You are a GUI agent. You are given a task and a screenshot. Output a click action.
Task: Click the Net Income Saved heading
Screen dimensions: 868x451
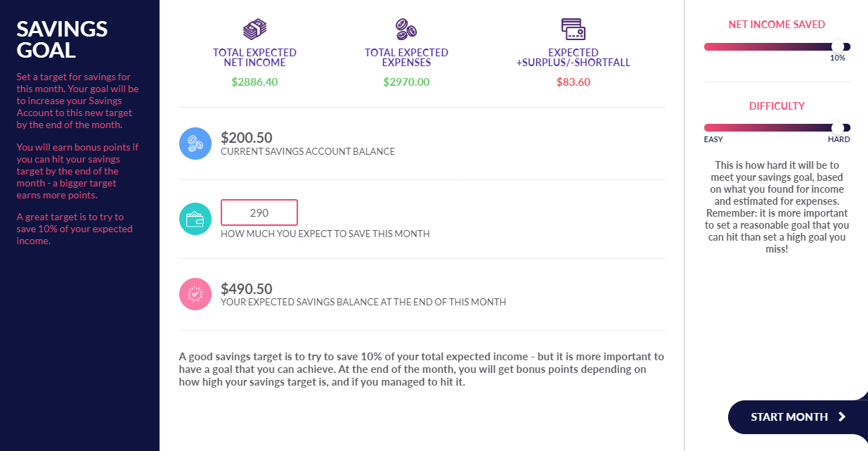click(777, 25)
